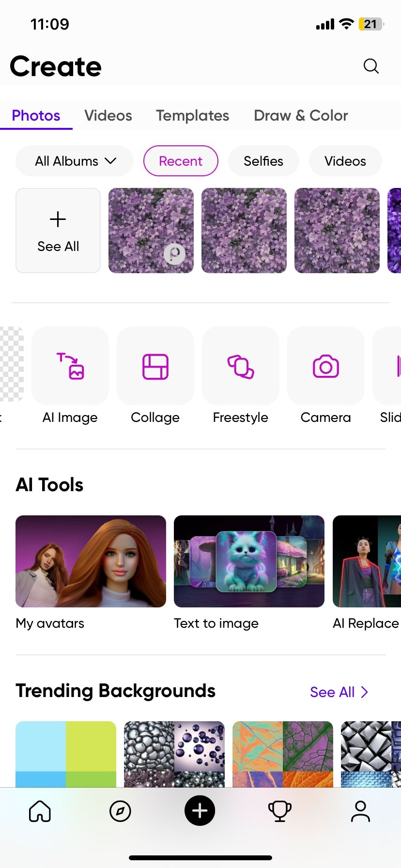
Task: Select the Recent filter chip
Action: [181, 161]
